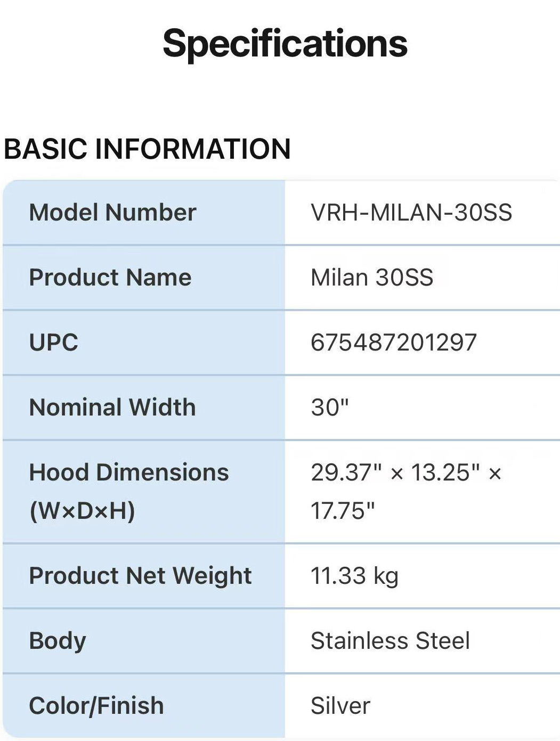Image resolution: width=560 pixels, height=741 pixels.
Task: Click the Hood Dimensions (W×D×H) label
Action: coord(129,492)
